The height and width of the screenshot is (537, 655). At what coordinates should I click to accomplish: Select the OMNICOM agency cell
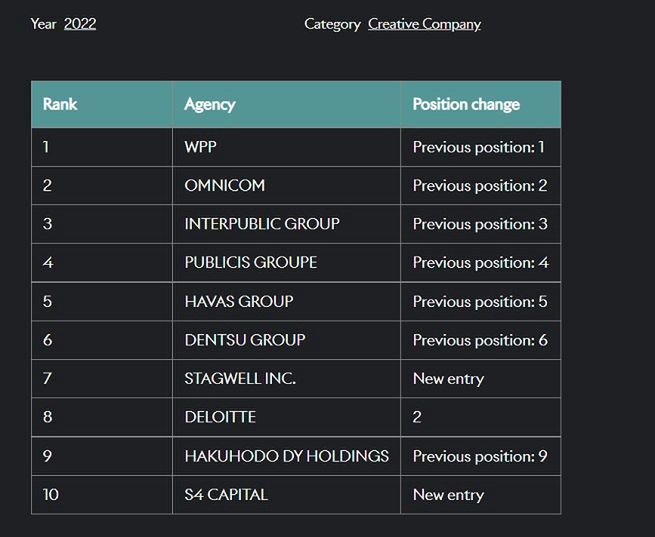point(225,186)
